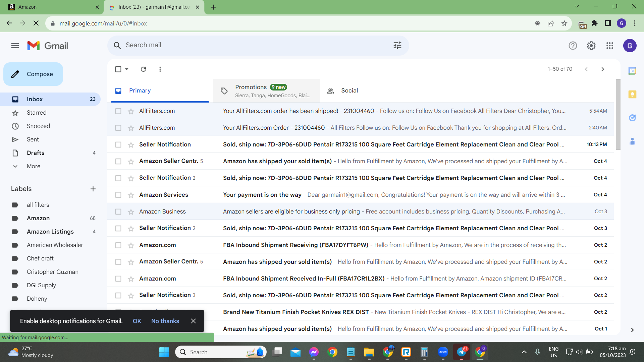Viewport: 644px width, 362px height.
Task: Open Chrome extensions puzzle icon
Action: pyautogui.click(x=594, y=23)
